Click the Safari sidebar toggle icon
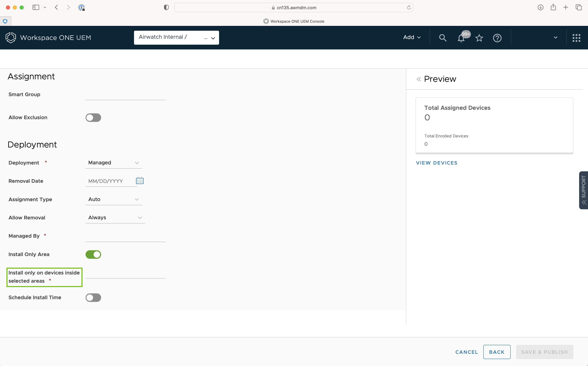 coord(36,8)
